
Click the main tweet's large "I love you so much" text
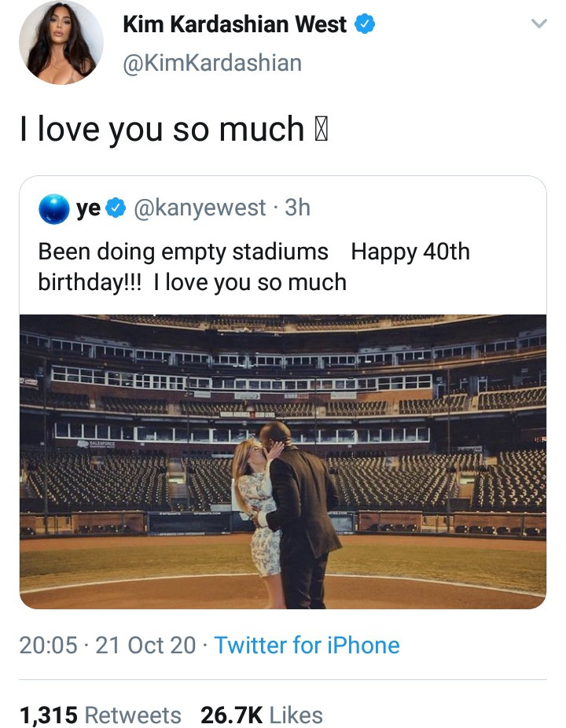click(x=161, y=130)
